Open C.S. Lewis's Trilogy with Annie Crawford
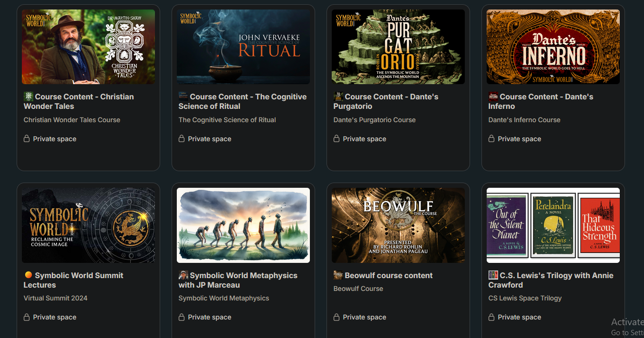Screen dimensions: 644x338 point(551,280)
